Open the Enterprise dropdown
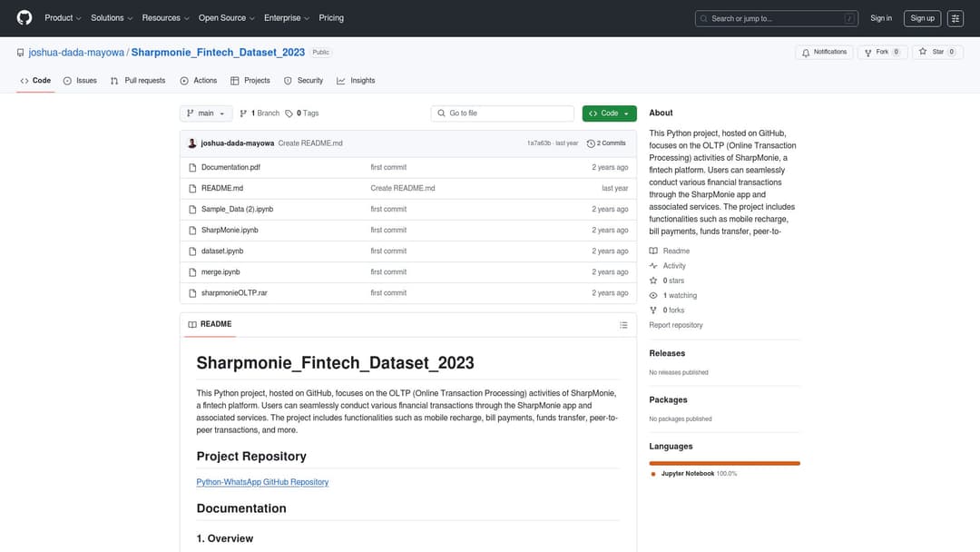Image resolution: width=980 pixels, height=552 pixels. [x=286, y=18]
